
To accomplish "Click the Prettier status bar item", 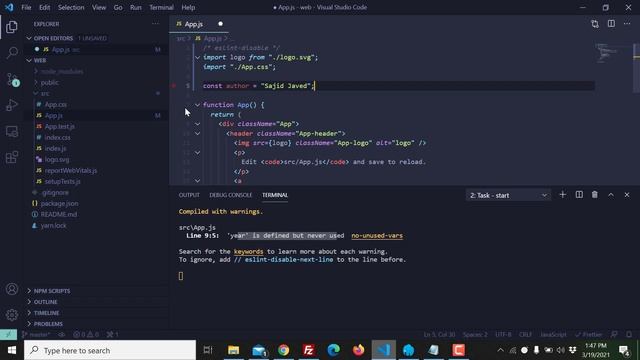I will [588, 334].
